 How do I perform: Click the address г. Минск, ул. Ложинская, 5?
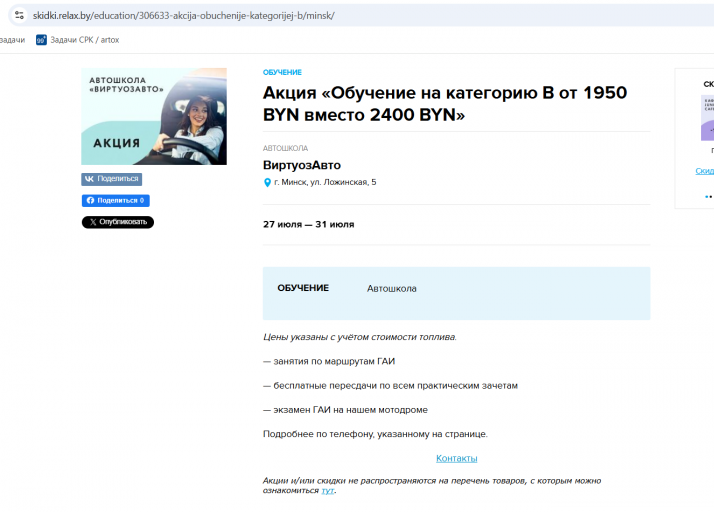(x=325, y=182)
